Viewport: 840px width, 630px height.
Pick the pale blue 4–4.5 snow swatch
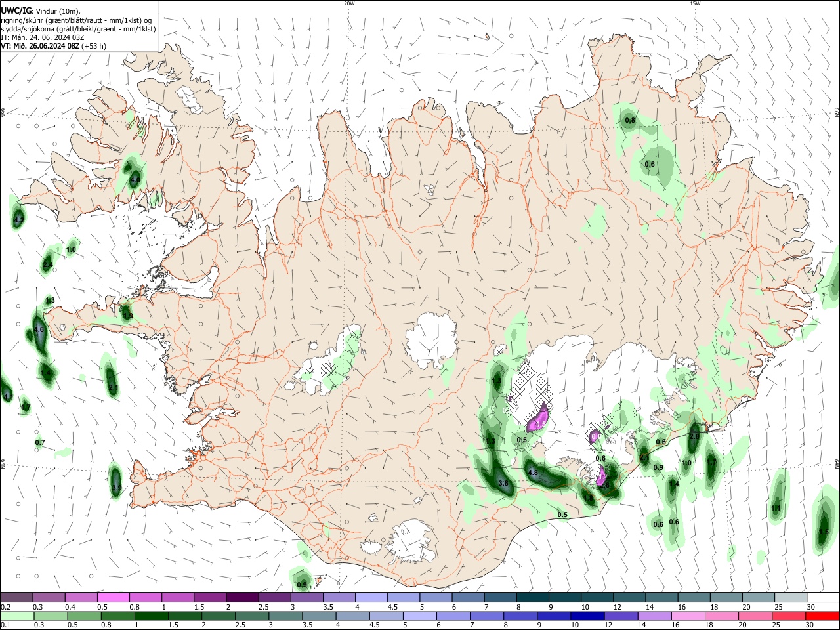click(x=371, y=598)
